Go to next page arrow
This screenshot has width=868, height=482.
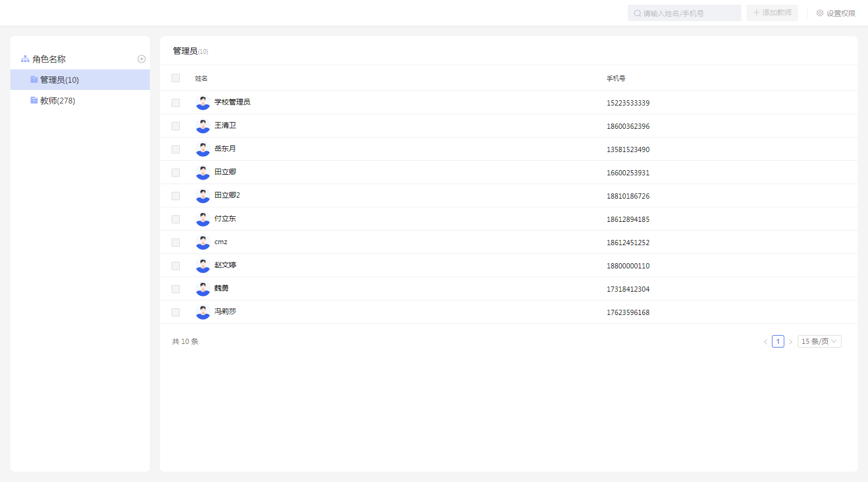click(791, 342)
